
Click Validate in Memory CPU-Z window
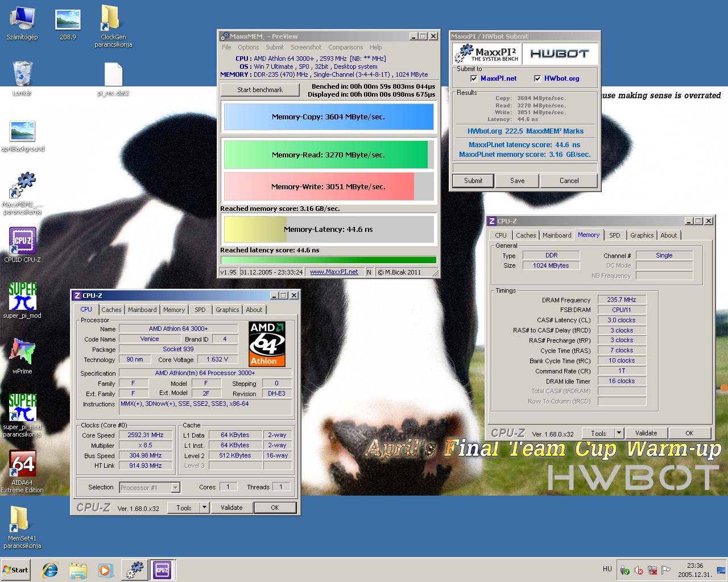coord(646,433)
